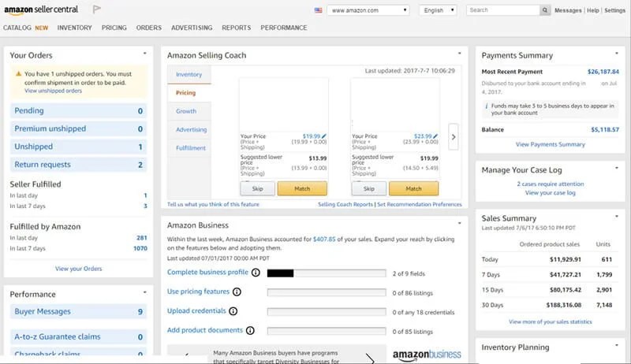The width and height of the screenshot is (631, 364).
Task: Open the English language dropdown
Action: tap(438, 10)
